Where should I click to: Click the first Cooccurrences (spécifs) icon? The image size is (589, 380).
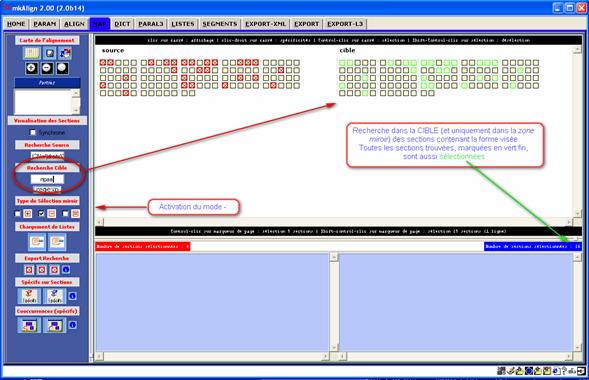pyautogui.click(x=29, y=325)
